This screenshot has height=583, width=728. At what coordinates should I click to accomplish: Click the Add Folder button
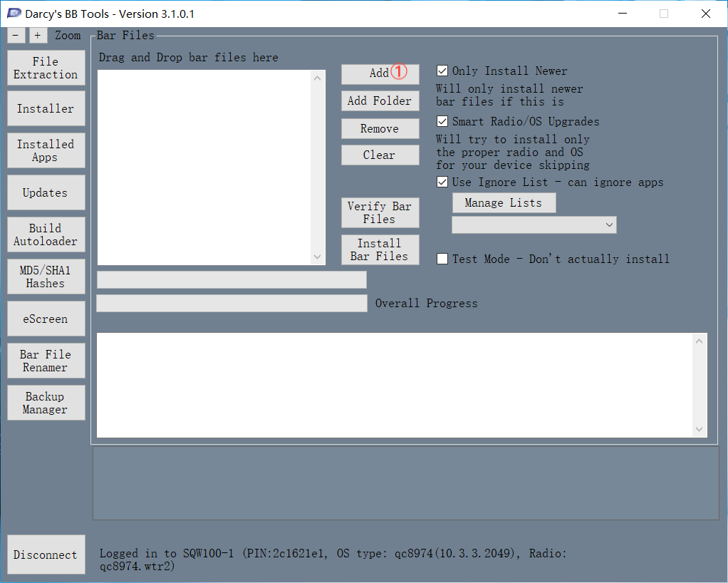tap(380, 100)
